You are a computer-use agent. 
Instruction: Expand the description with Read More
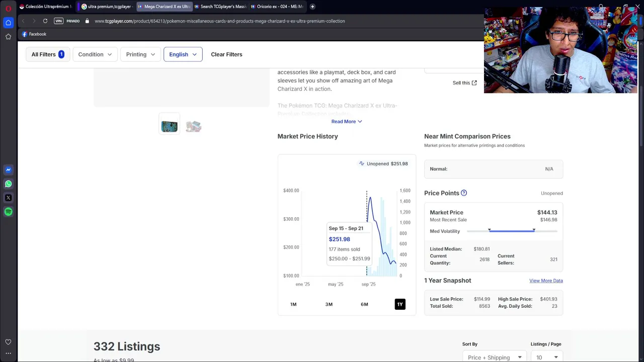347,122
